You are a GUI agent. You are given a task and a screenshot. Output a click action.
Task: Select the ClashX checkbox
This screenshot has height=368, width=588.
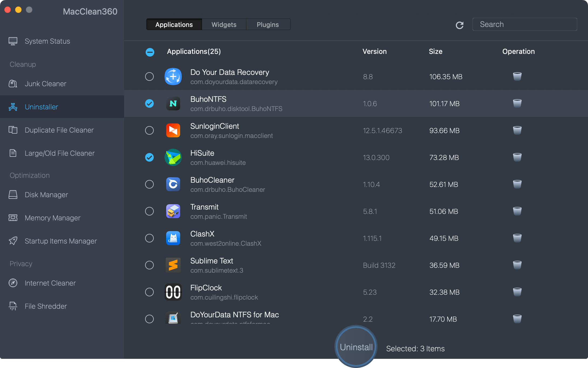149,238
